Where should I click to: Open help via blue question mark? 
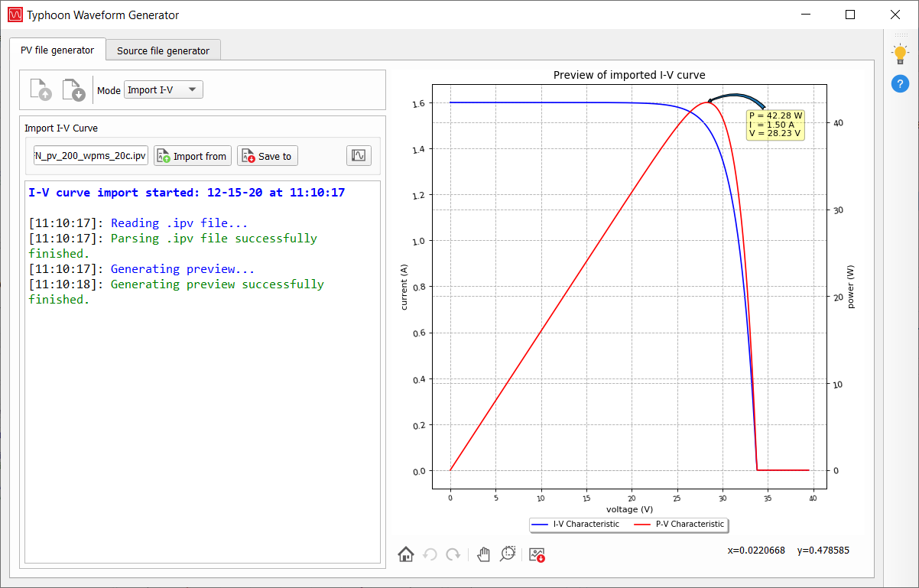coord(901,84)
